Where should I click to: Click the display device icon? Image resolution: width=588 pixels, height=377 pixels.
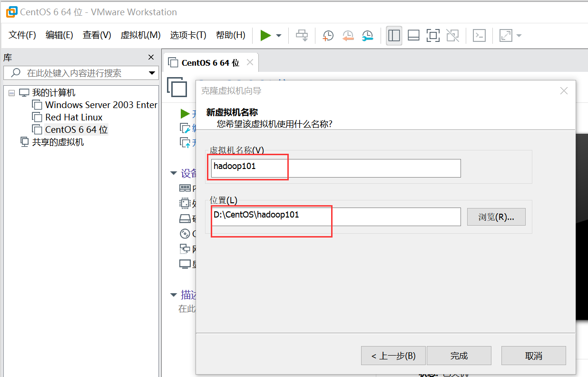[x=185, y=264]
